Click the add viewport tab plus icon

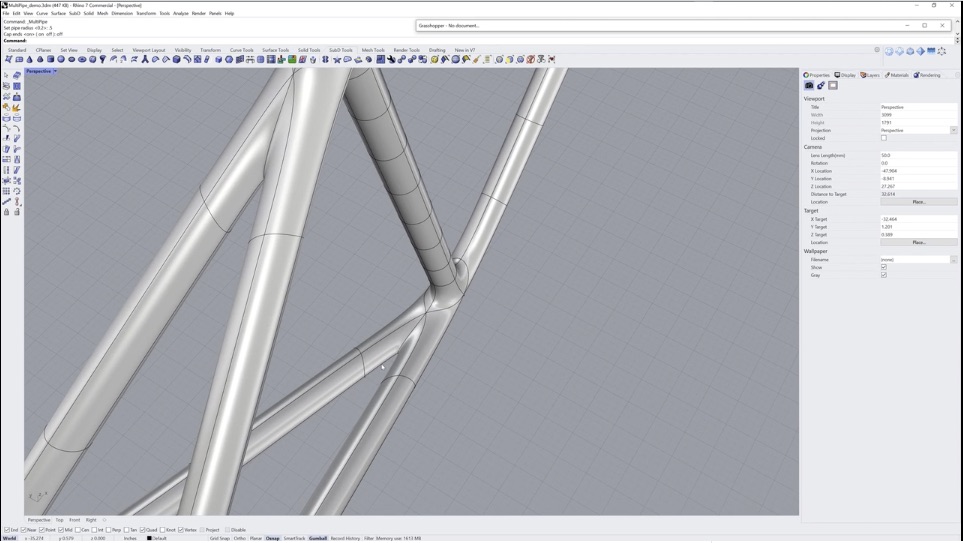[x=104, y=520]
